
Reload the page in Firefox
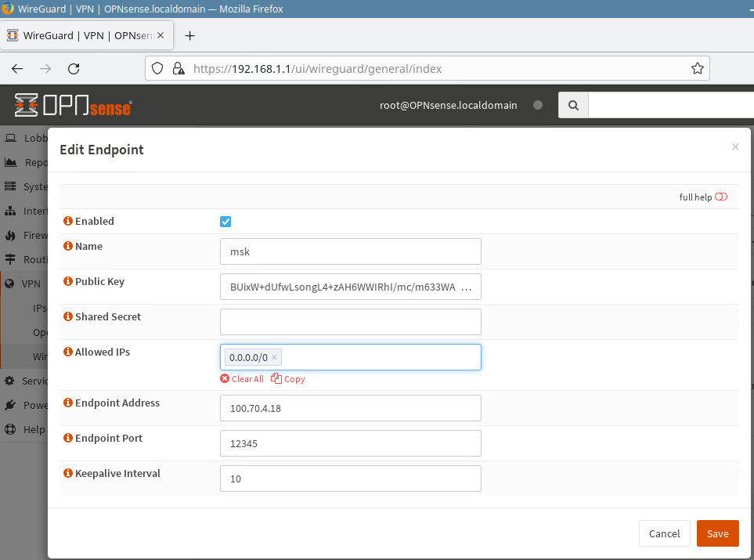tap(74, 68)
